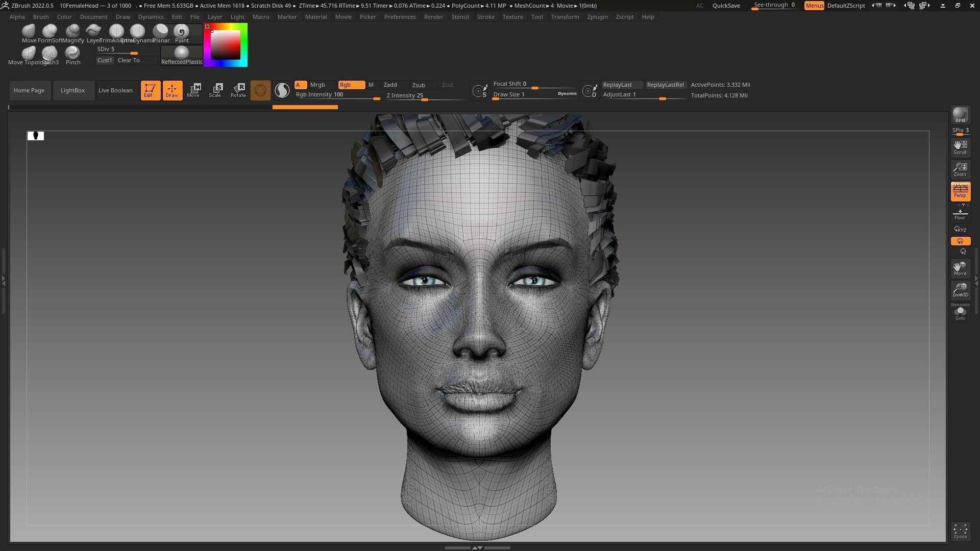Toggle Draw mode
This screenshot has height=551, width=980.
173,90
